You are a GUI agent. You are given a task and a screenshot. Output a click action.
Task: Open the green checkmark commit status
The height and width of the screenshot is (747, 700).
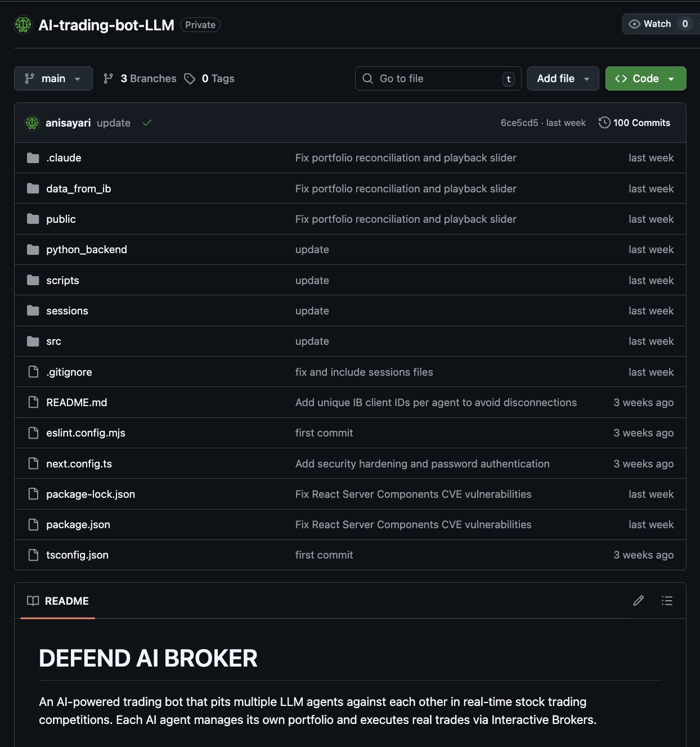click(147, 123)
